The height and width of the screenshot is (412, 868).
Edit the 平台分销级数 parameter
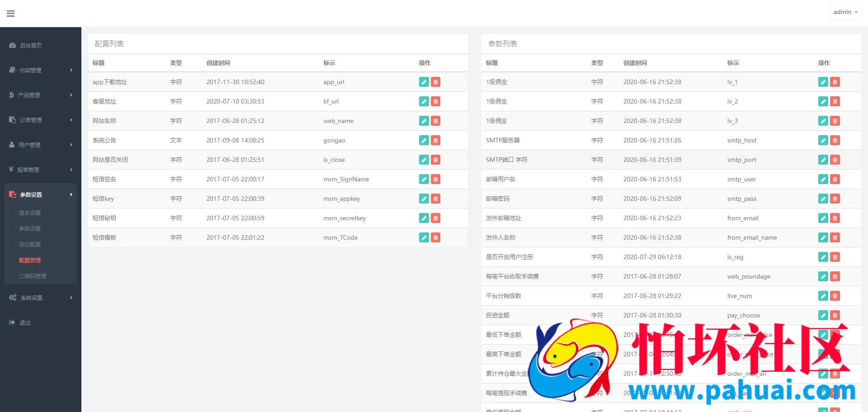point(823,296)
